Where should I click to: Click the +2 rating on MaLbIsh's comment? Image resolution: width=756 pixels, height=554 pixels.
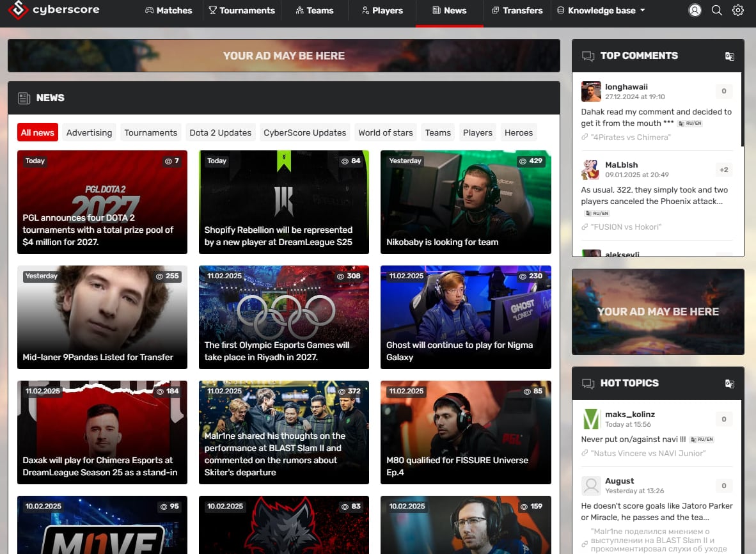coord(723,170)
